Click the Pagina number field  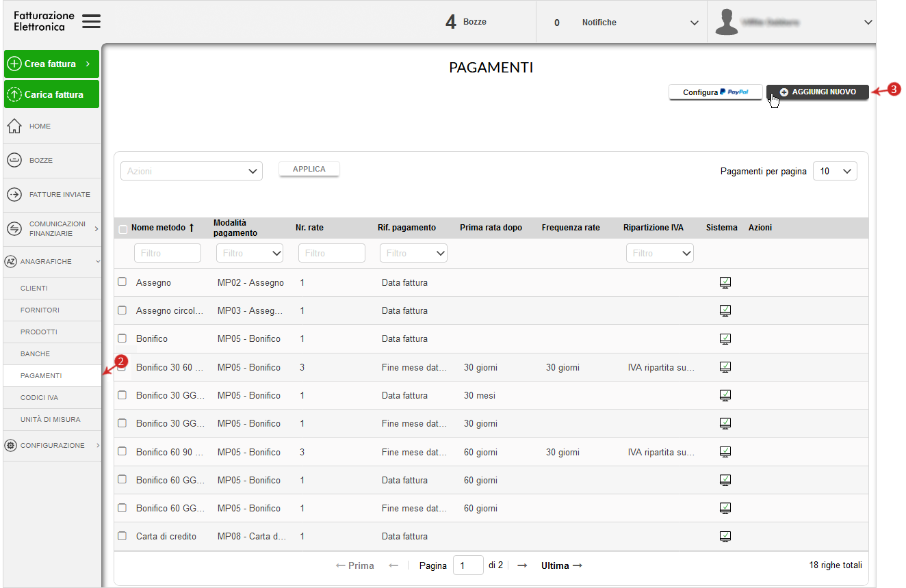coord(468,565)
